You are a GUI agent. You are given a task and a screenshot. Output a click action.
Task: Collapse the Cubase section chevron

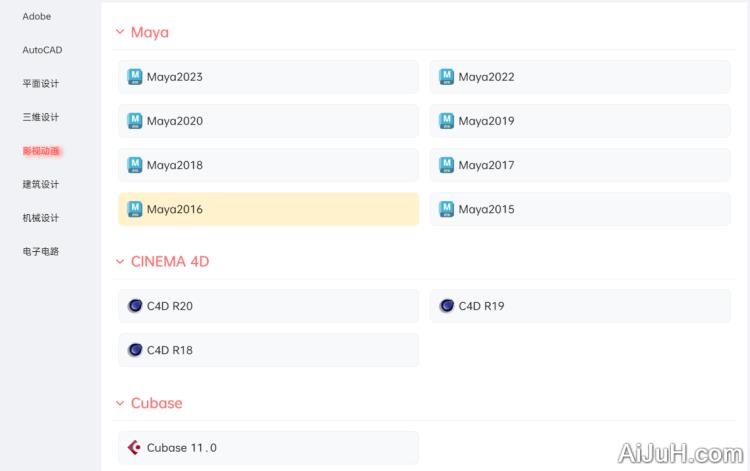coord(120,403)
